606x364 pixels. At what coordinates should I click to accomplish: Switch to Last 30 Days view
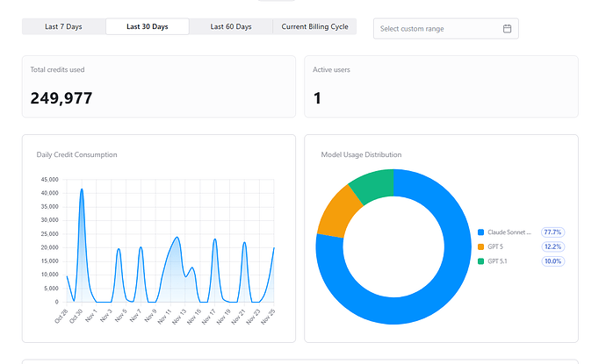pyautogui.click(x=148, y=26)
